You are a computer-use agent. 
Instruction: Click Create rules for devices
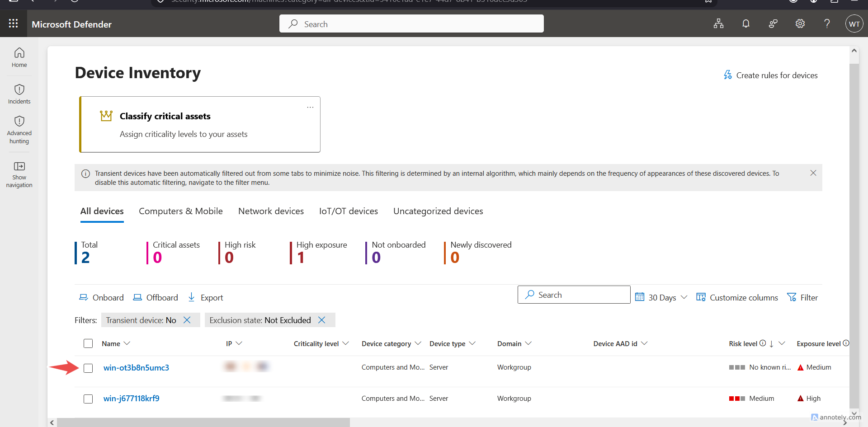(x=771, y=75)
